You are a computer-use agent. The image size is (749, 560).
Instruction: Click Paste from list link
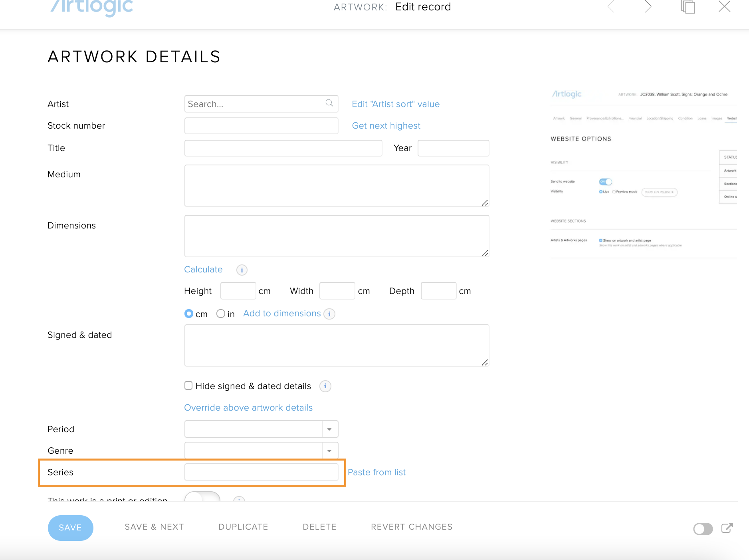(x=376, y=473)
